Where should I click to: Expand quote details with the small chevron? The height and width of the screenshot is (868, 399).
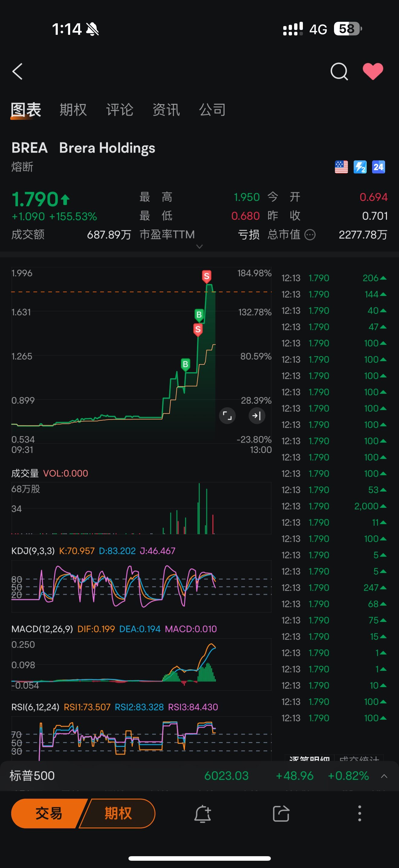tap(199, 247)
